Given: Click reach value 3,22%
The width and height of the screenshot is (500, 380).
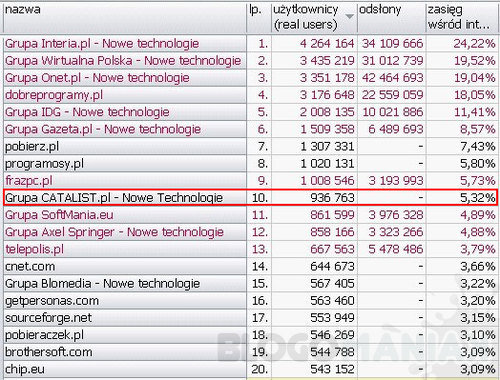Looking at the screenshot, I should (478, 284).
